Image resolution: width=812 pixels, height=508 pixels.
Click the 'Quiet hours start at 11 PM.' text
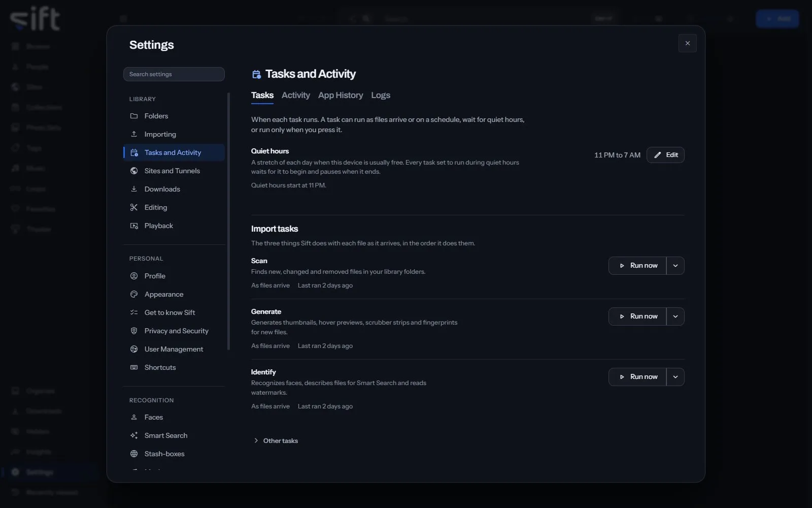[289, 185]
